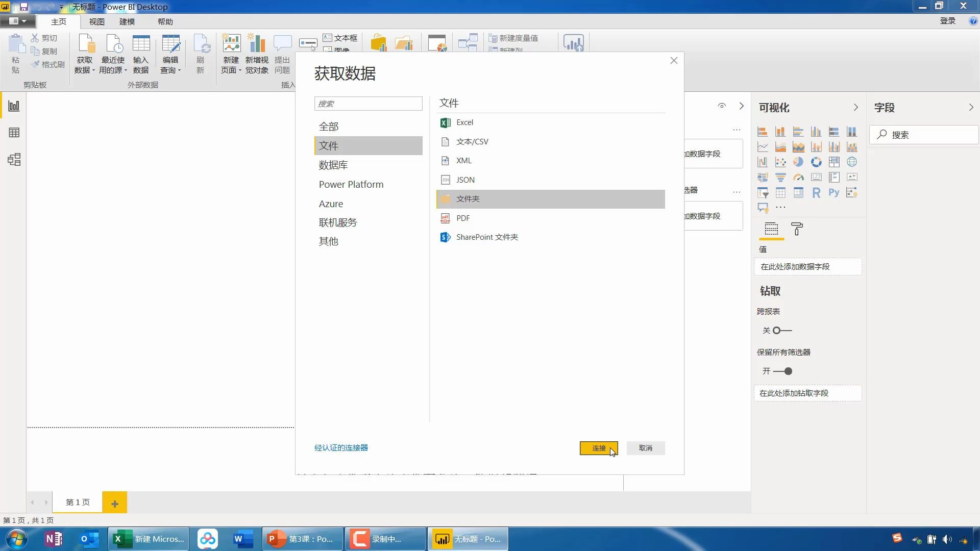Expand the 可视化 panel chevron

point(856,107)
